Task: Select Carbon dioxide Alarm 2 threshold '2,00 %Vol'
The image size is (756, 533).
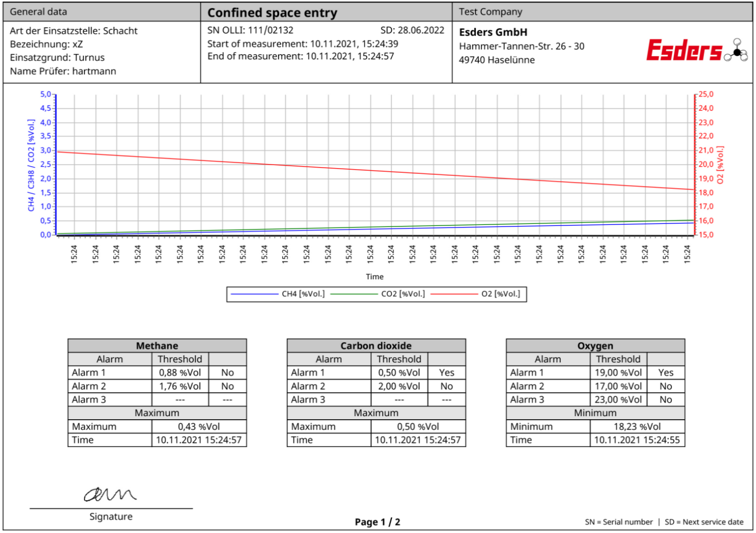Action: [399, 386]
